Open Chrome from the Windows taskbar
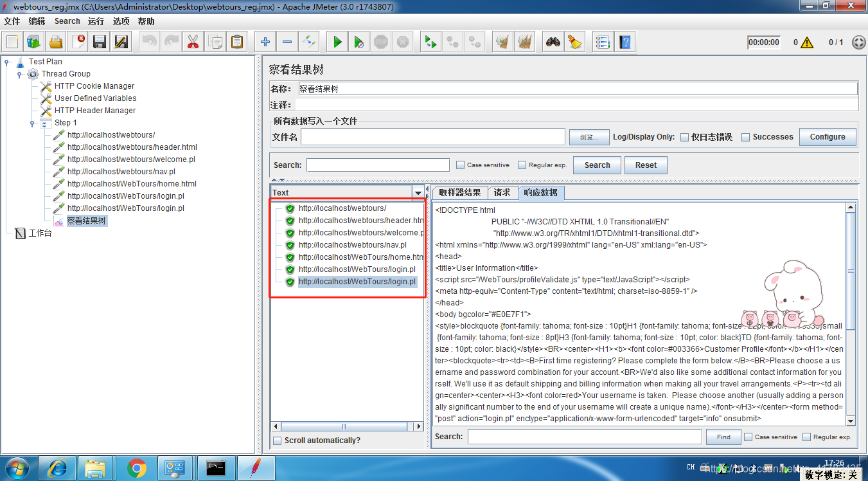The height and width of the screenshot is (481, 868). [136, 468]
